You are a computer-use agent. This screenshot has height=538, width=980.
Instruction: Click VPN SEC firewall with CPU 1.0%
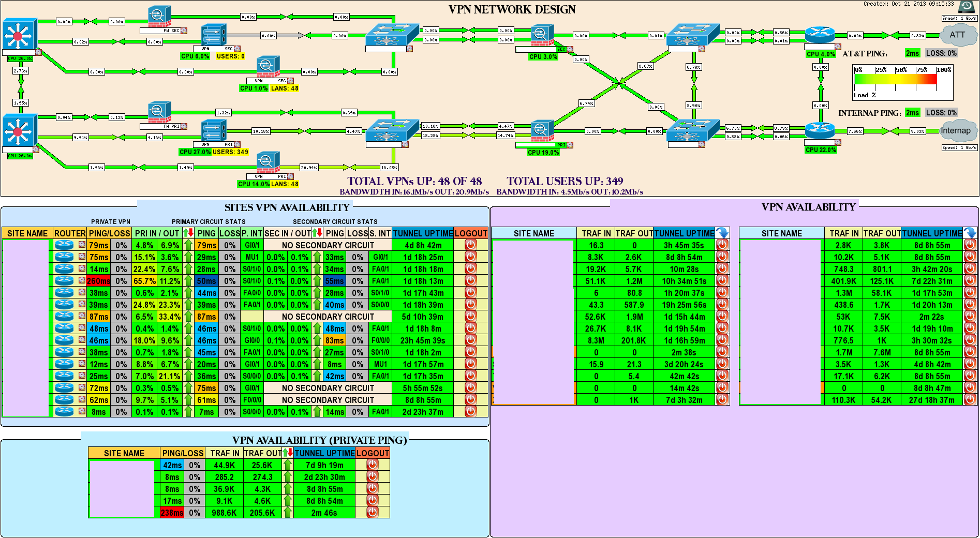coord(268,67)
